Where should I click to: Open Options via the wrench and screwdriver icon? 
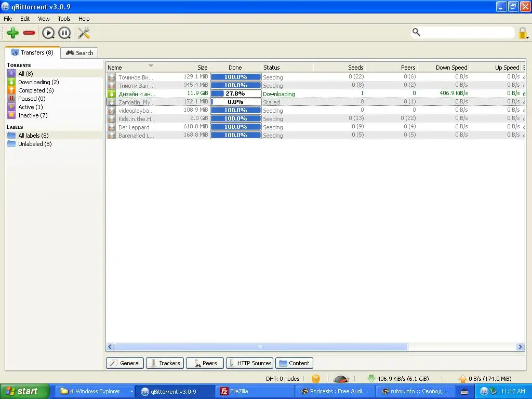coord(84,33)
